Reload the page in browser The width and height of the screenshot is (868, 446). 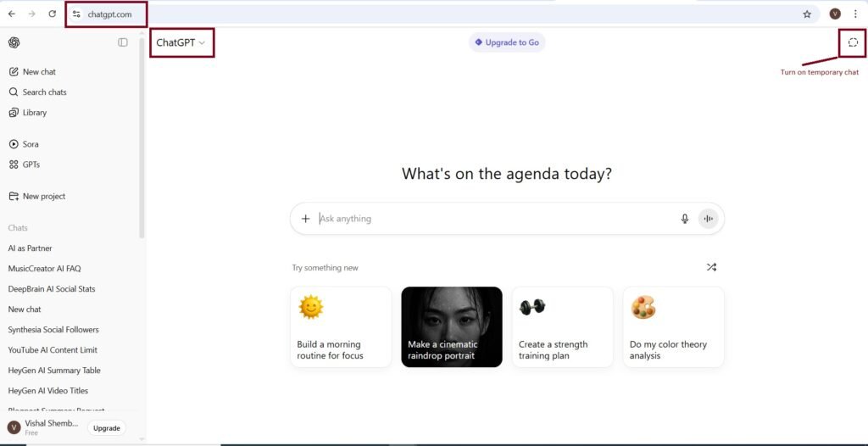pos(53,14)
